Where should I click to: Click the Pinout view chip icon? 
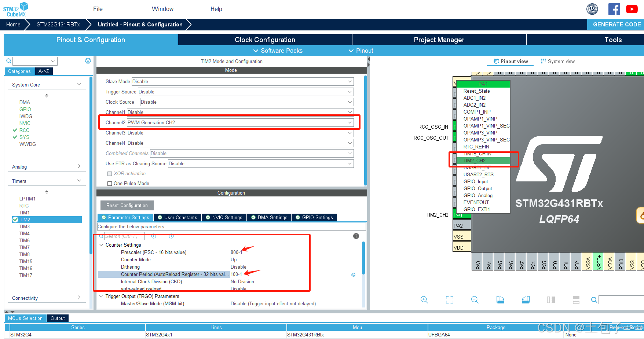496,61
